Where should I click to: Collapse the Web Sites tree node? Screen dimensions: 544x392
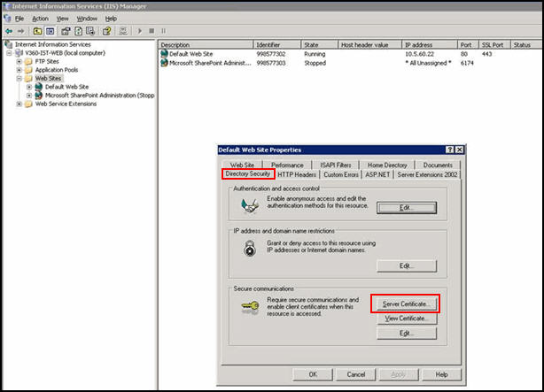point(19,78)
